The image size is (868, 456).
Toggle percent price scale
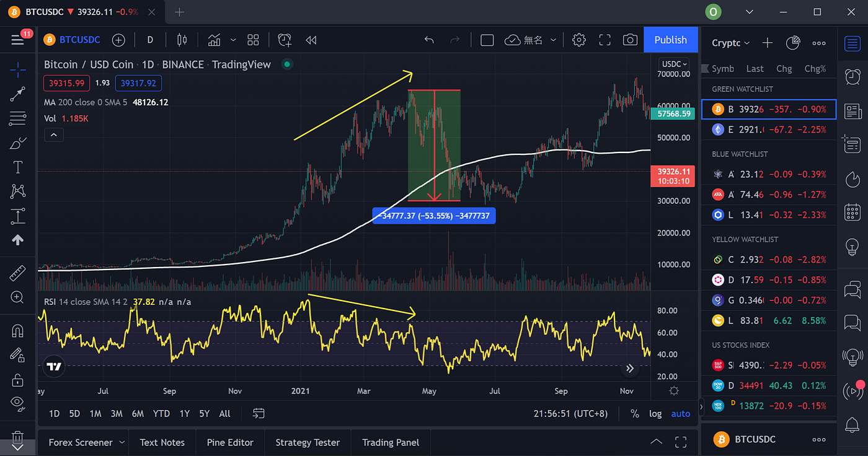pyautogui.click(x=635, y=413)
